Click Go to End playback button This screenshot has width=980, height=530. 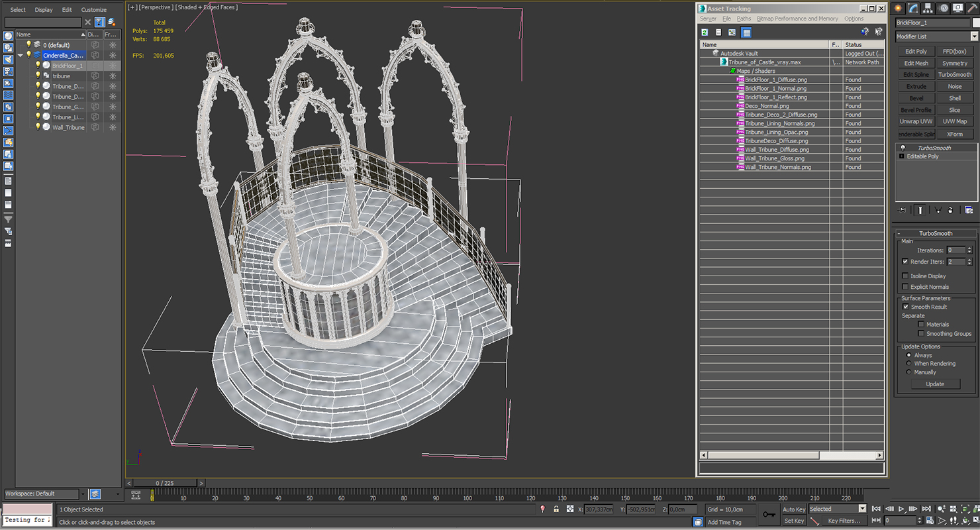click(x=925, y=509)
